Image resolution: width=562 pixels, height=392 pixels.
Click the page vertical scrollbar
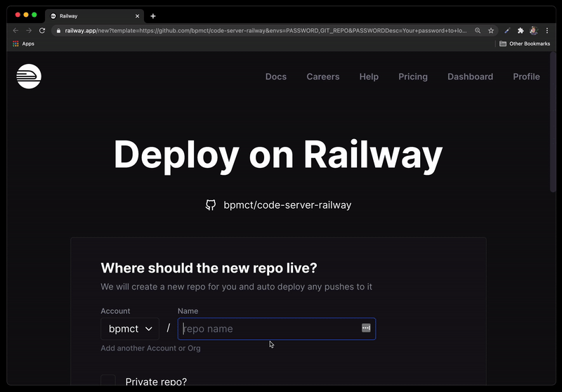pos(553,122)
